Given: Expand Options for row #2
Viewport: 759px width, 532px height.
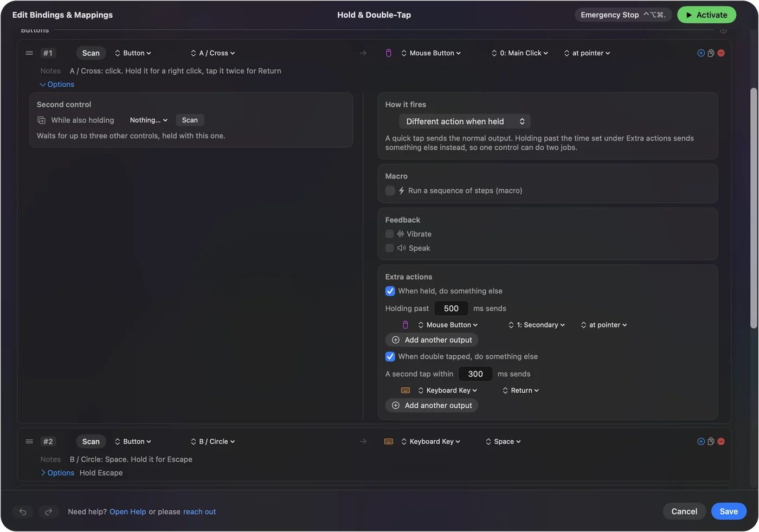Looking at the screenshot, I should pos(57,473).
